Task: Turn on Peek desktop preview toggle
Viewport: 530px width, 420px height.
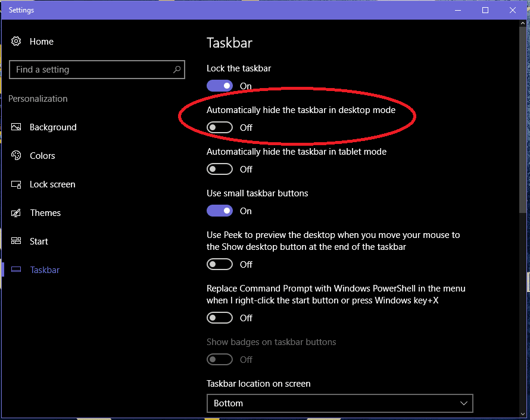Action: pos(220,264)
